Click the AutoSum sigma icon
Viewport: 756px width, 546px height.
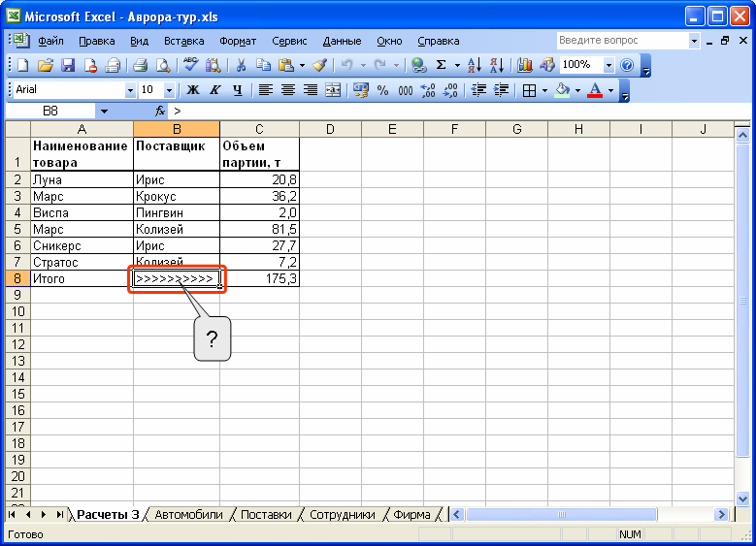tap(441, 65)
